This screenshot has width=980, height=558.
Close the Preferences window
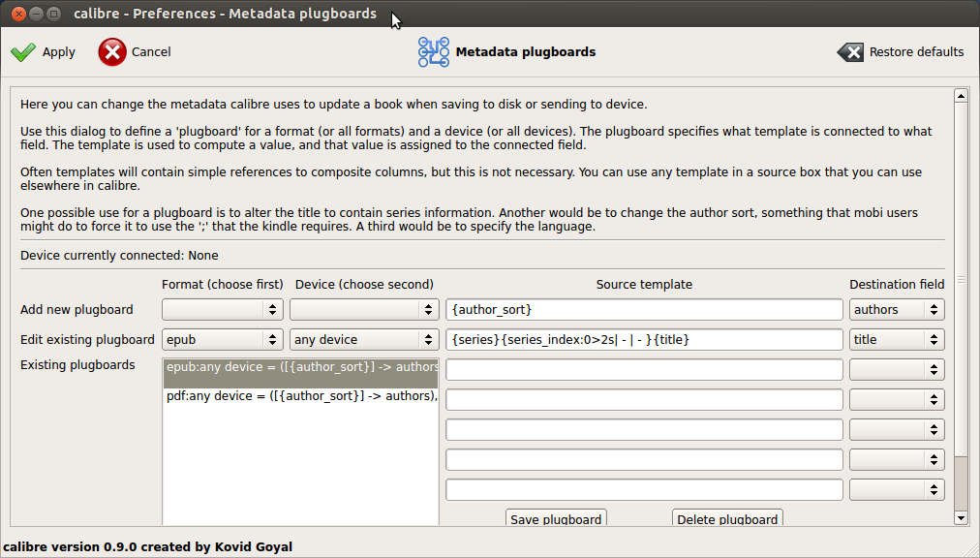[x=15, y=15]
